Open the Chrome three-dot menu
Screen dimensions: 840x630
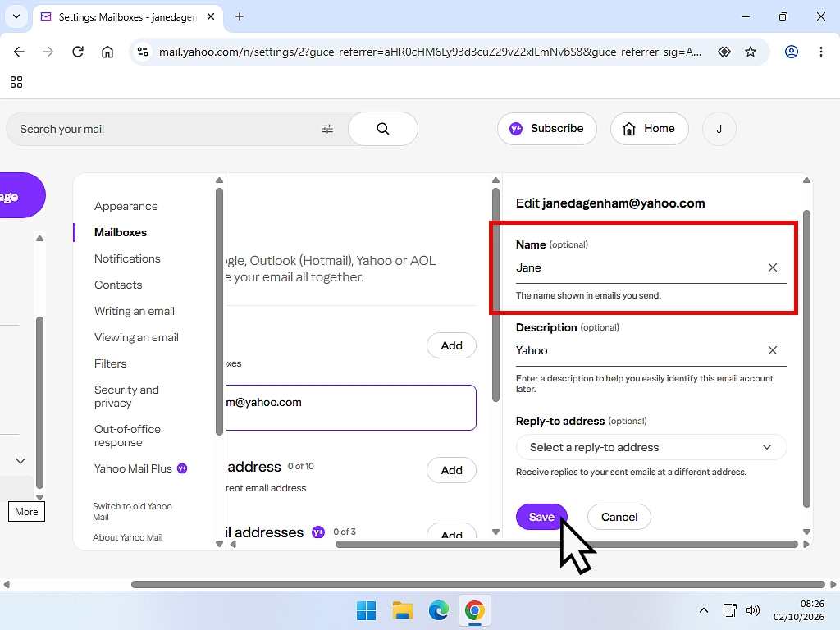pyautogui.click(x=820, y=52)
